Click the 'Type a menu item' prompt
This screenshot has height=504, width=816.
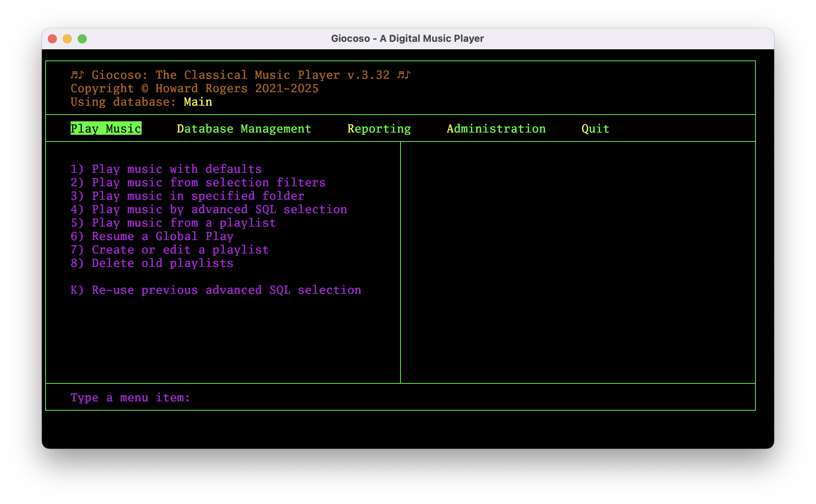tap(130, 397)
